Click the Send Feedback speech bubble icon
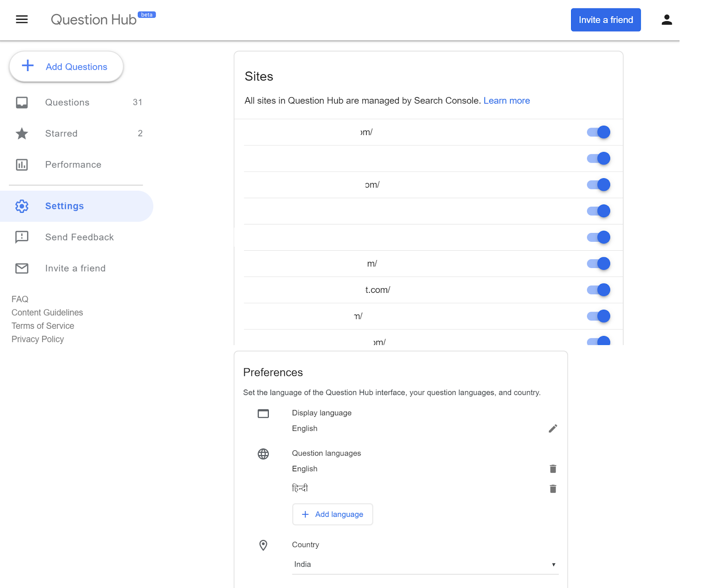711x588 pixels. point(21,237)
